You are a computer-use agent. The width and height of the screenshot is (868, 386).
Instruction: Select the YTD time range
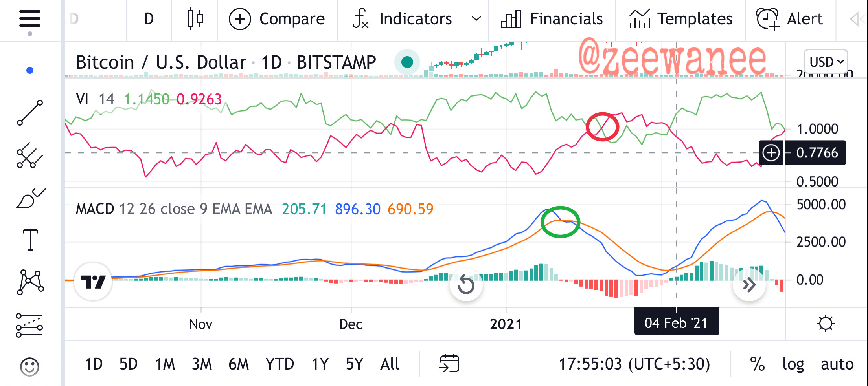coord(280,364)
